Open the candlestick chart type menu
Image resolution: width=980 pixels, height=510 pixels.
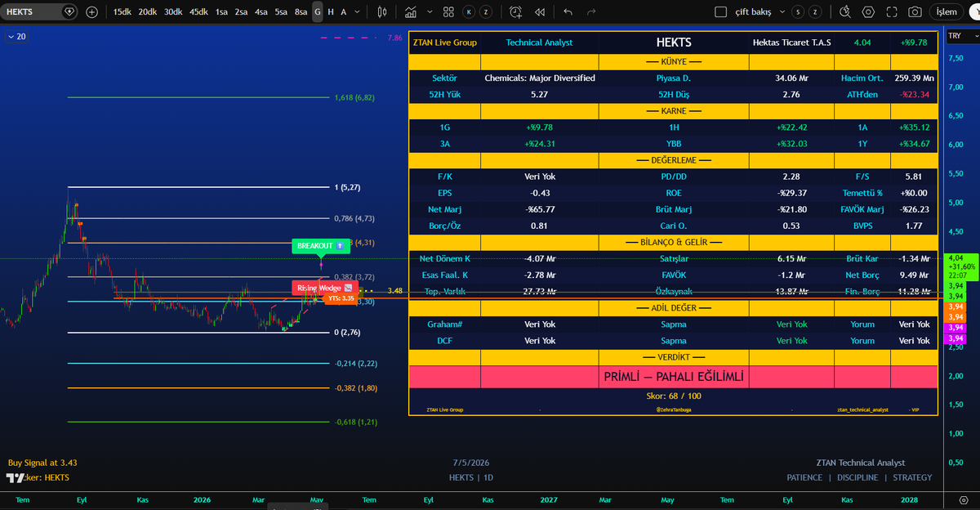[x=384, y=12]
